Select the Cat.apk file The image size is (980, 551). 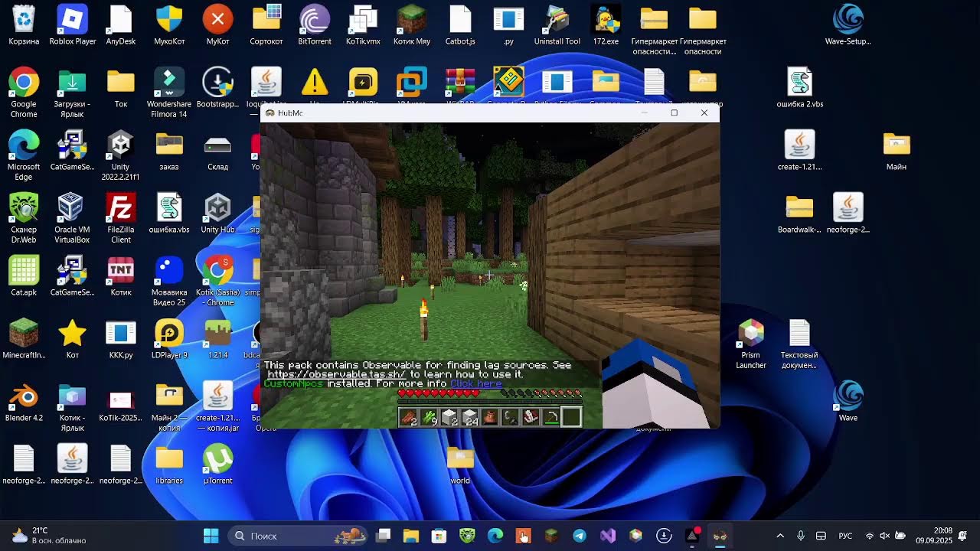click(x=24, y=276)
